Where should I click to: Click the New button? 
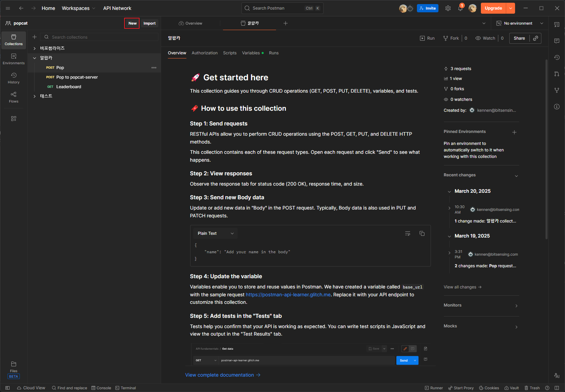coord(132,23)
